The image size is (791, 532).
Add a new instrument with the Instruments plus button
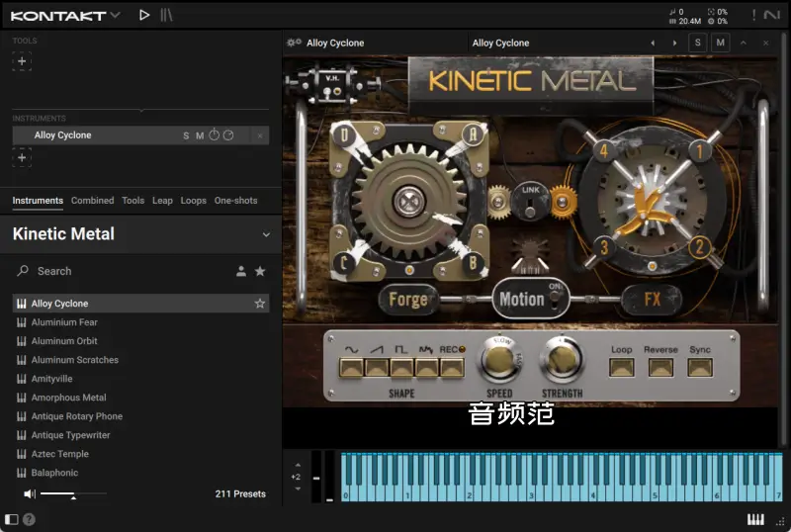pyautogui.click(x=22, y=157)
